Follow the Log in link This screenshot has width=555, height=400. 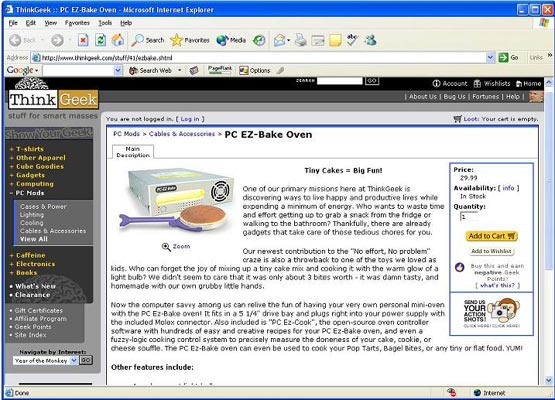190,119
